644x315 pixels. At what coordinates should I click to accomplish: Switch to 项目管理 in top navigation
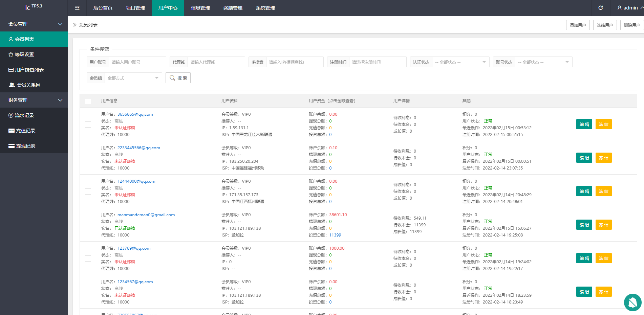pyautogui.click(x=135, y=8)
